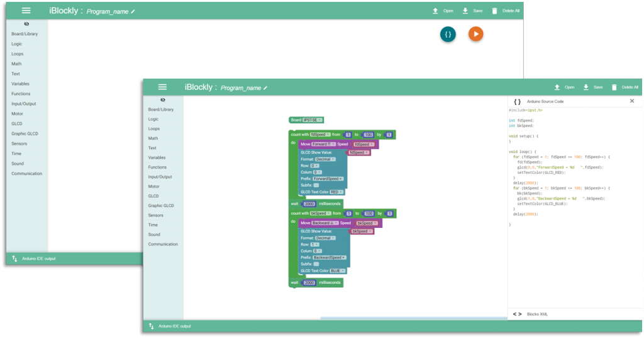This screenshot has height=338, width=644.
Task: Click Program_name title in back window
Action: click(x=107, y=11)
